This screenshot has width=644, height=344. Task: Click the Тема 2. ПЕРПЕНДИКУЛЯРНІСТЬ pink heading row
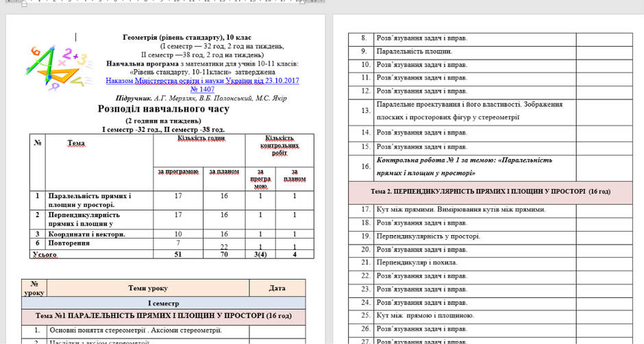[x=491, y=191]
